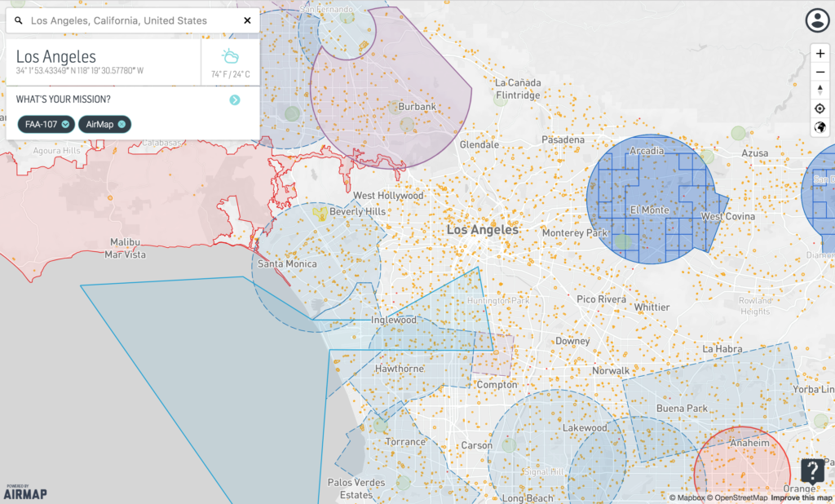
Task: Open the user account profile icon
Action: [x=816, y=20]
